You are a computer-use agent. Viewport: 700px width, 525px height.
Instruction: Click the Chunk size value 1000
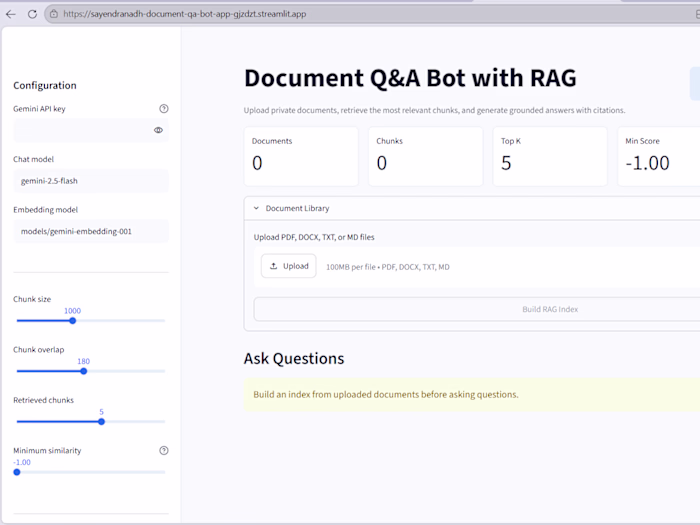pos(72,311)
